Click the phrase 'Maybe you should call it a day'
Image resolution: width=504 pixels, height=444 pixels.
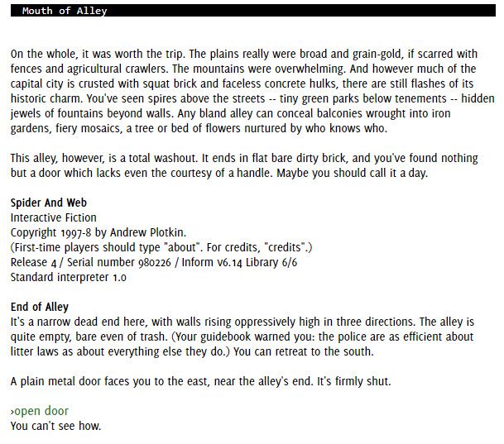(x=353, y=173)
